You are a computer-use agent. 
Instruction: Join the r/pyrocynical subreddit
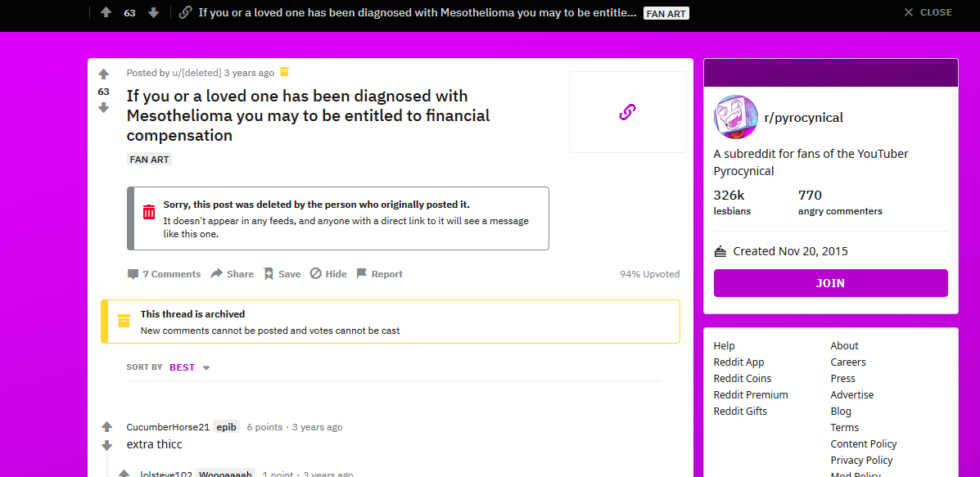(831, 283)
